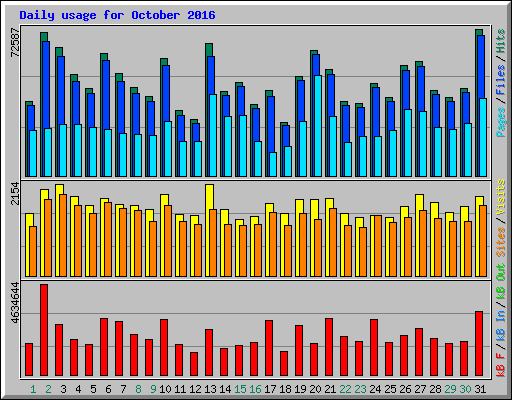The image size is (512, 400).
Task: Click the cyan pages bar for day 20
Action: [318, 126]
